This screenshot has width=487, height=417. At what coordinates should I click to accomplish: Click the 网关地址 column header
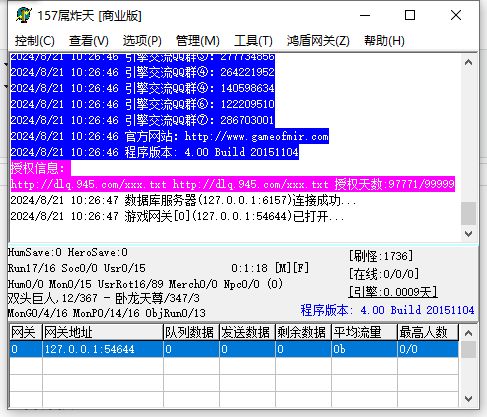103,332
